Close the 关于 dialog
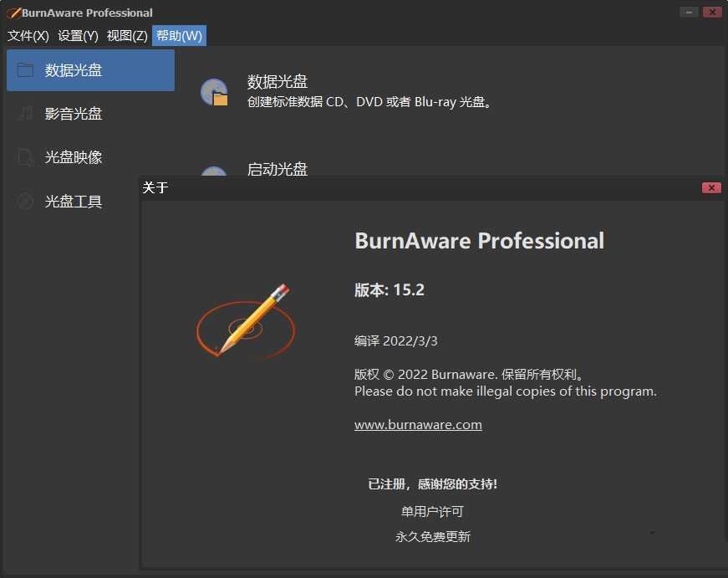Viewport: 728px width, 578px height. point(711,187)
